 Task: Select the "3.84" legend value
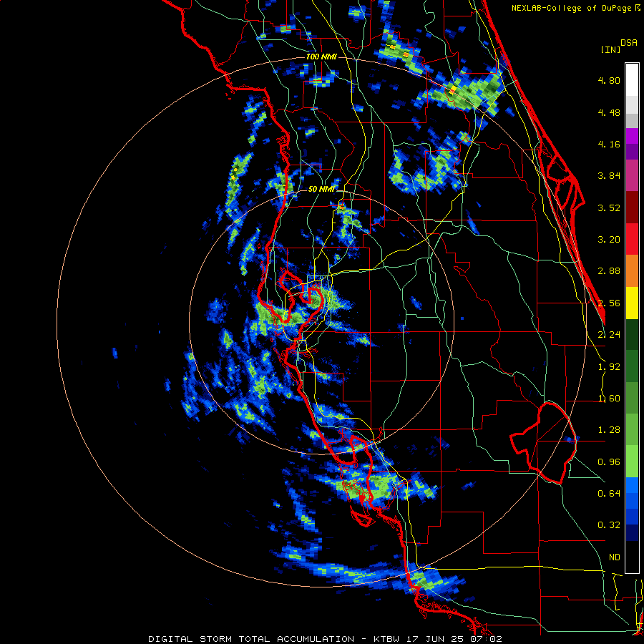(x=609, y=176)
